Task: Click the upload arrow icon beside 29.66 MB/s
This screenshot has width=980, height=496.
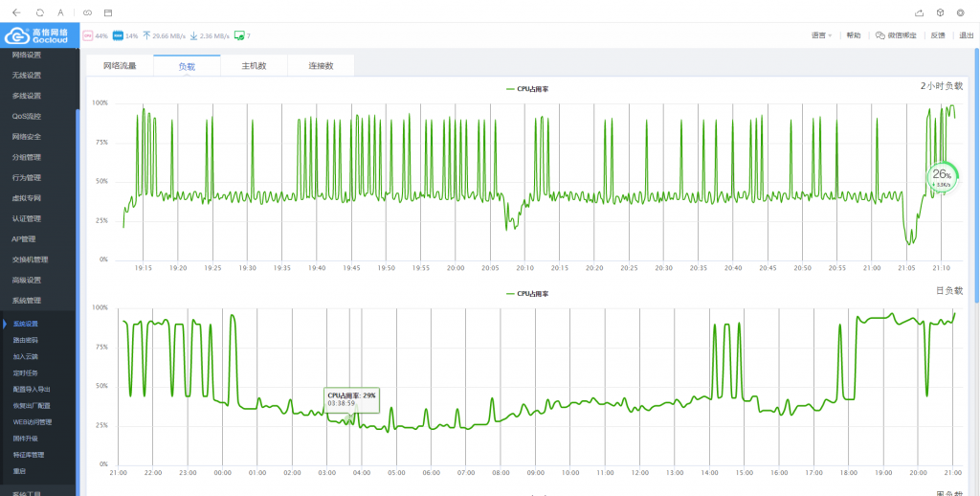Action: [146, 35]
